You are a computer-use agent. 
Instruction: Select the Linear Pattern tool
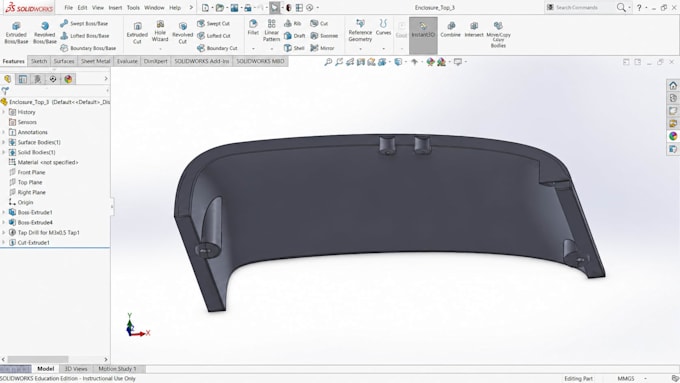(271, 30)
